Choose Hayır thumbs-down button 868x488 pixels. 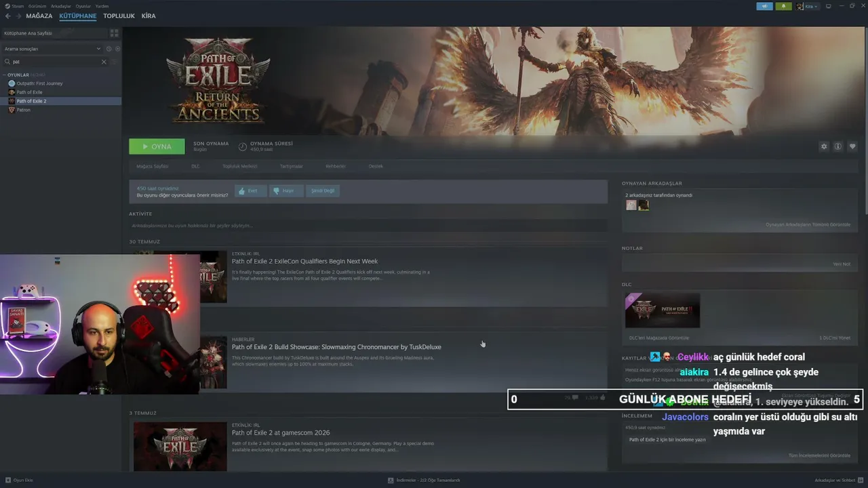click(x=286, y=191)
